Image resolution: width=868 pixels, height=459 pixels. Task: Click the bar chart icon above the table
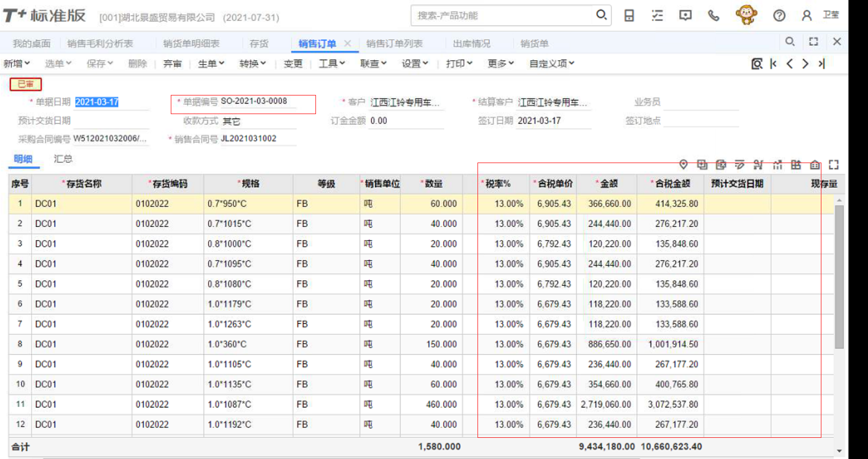[777, 164]
